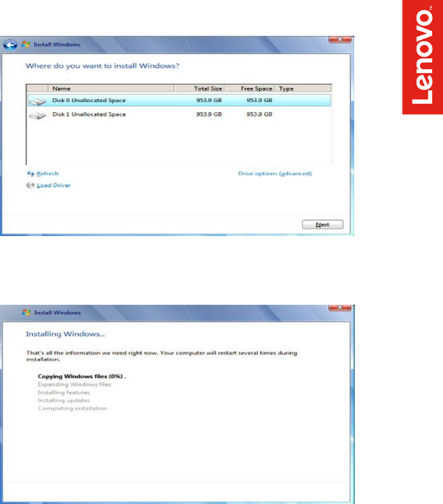Click 'Expanding Windows files' step text

pyautogui.click(x=74, y=385)
